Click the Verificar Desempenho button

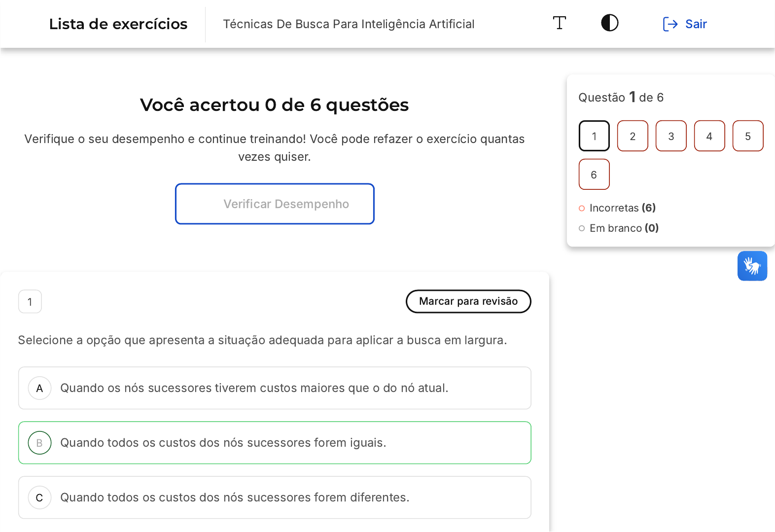pyautogui.click(x=275, y=204)
